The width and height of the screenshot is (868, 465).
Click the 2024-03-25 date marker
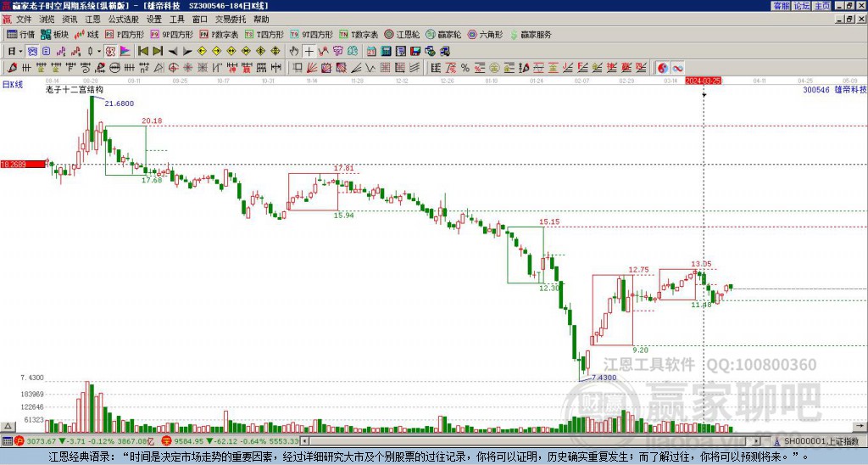703,81
